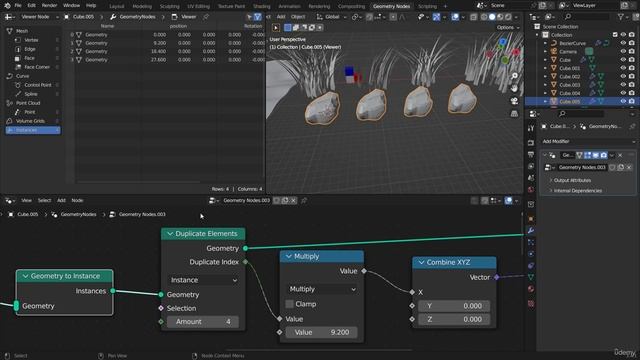Viewport: 640px width, 360px height.
Task: Open Instance domain dropdown in Duplicate Elements
Action: (x=203, y=280)
